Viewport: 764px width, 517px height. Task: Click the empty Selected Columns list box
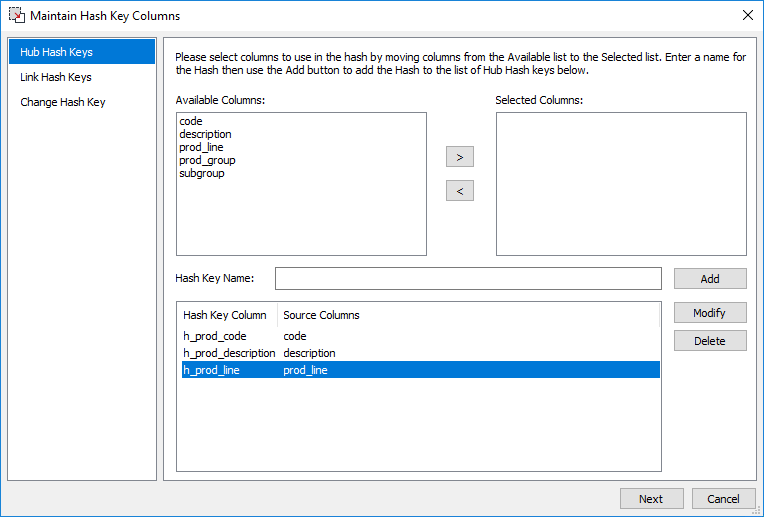coord(621,184)
